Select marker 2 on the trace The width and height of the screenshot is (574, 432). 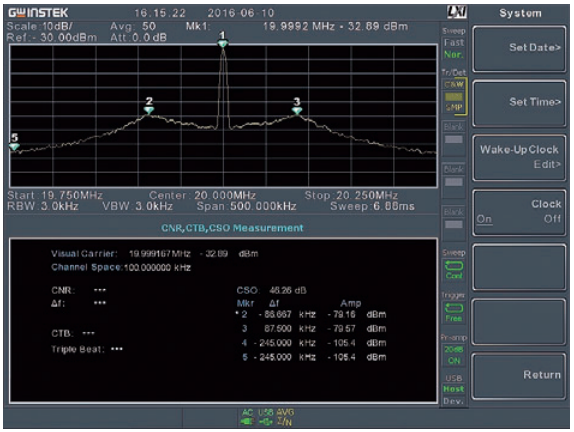[x=149, y=106]
